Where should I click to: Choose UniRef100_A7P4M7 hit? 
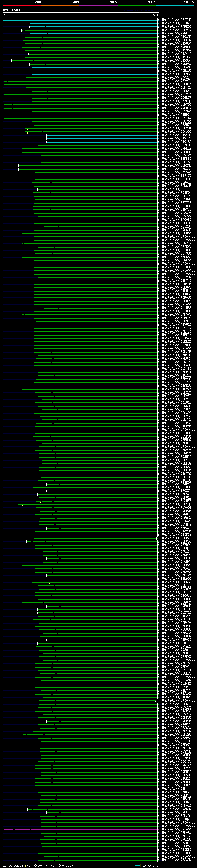coord(177,67)
